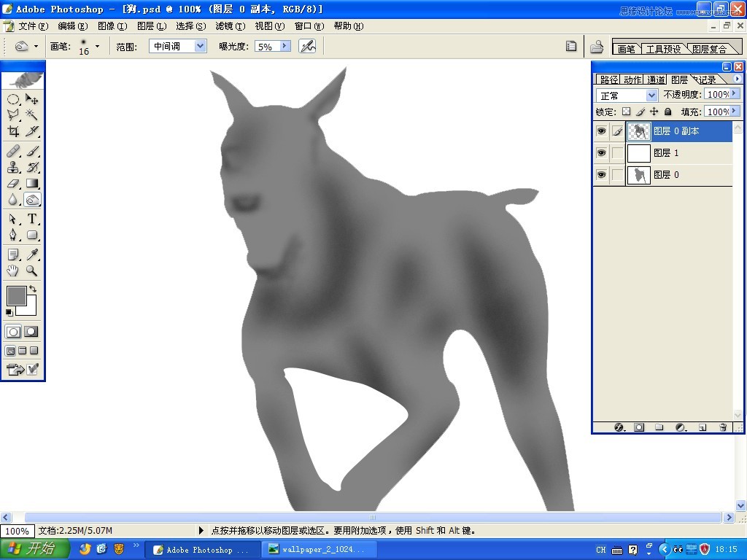Open wallpaper_2_1024 taskbar window

(x=318, y=549)
